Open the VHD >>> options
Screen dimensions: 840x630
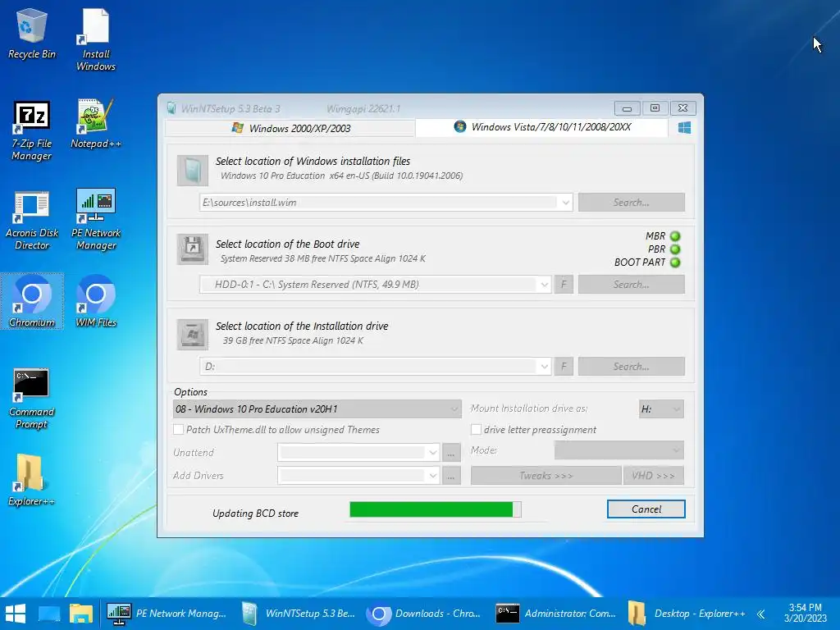653,476
